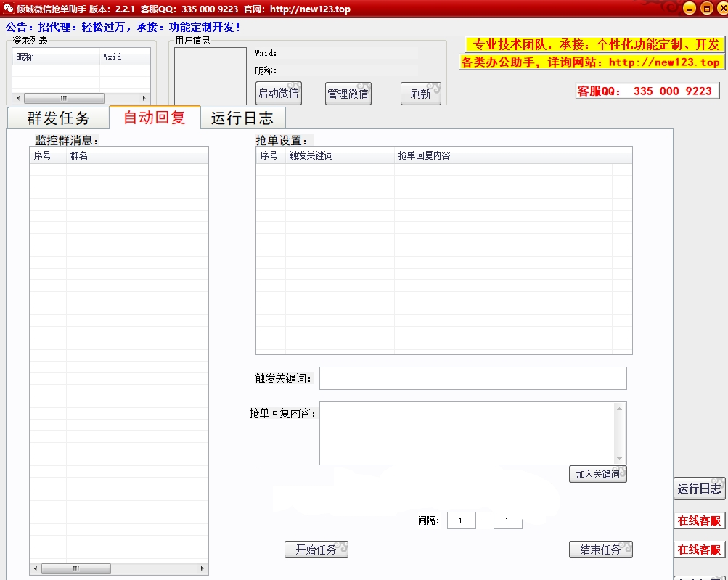The image size is (728, 580).
Task: Click the yellow 专业技术团队 banner
Action: (x=595, y=44)
